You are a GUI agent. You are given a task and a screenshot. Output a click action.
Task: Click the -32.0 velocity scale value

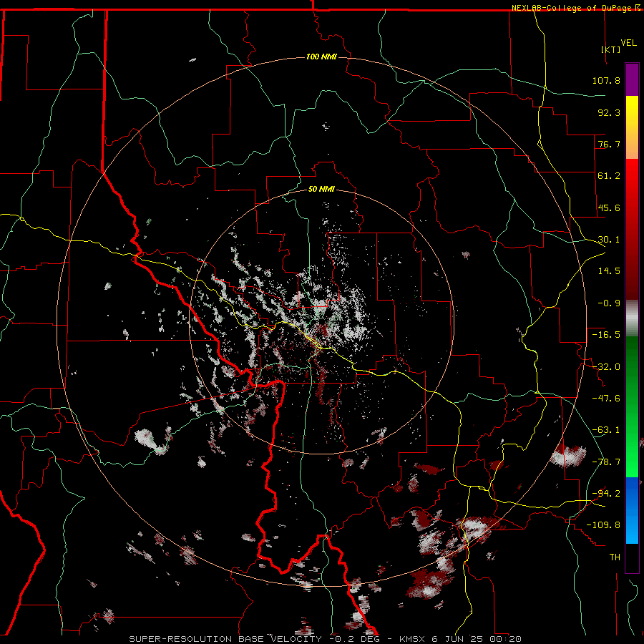pyautogui.click(x=606, y=367)
